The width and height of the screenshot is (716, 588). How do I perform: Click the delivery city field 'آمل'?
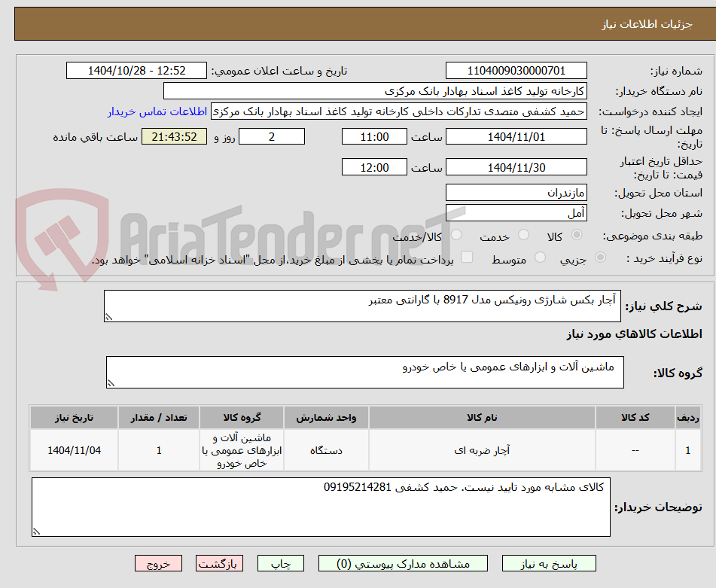coord(516,213)
